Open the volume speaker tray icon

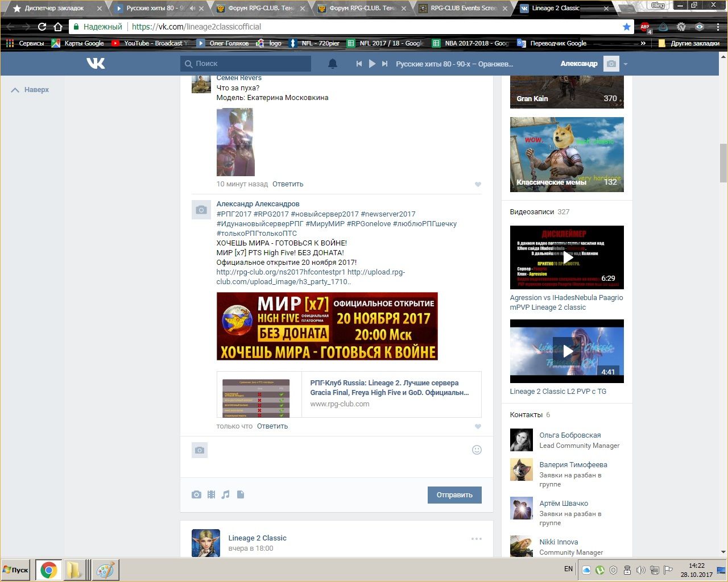[x=641, y=570]
